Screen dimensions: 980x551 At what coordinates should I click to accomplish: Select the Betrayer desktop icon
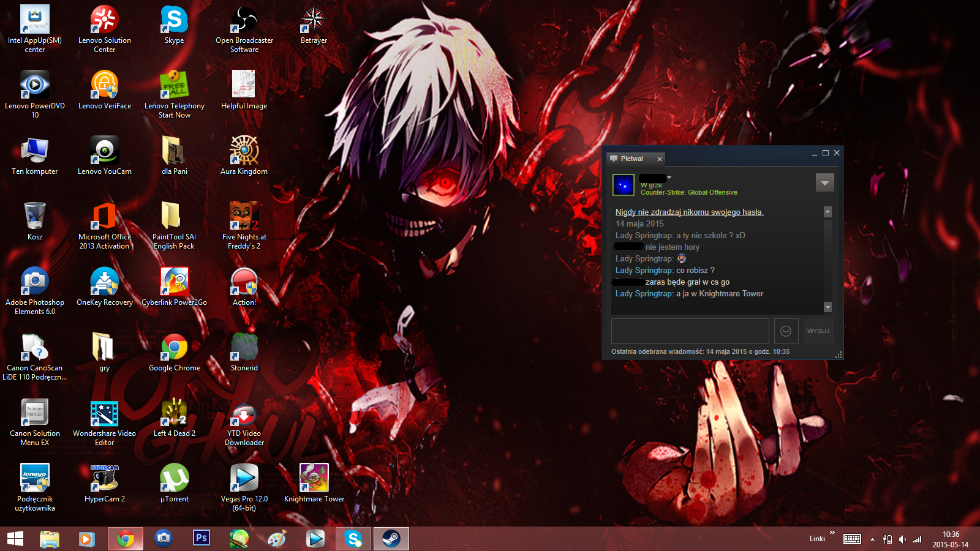click(x=314, y=26)
